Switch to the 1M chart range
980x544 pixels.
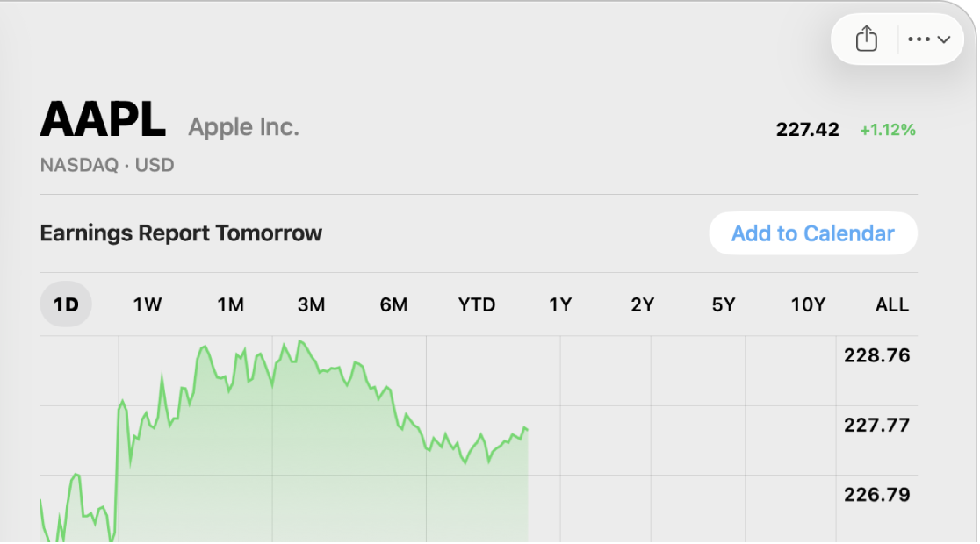point(230,304)
